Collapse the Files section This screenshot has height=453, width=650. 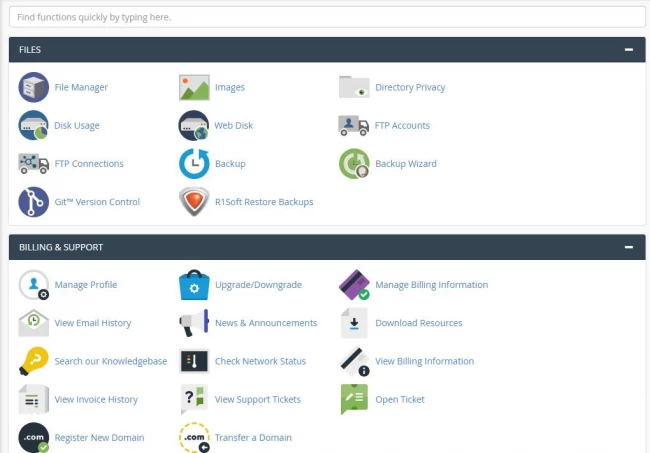(629, 50)
